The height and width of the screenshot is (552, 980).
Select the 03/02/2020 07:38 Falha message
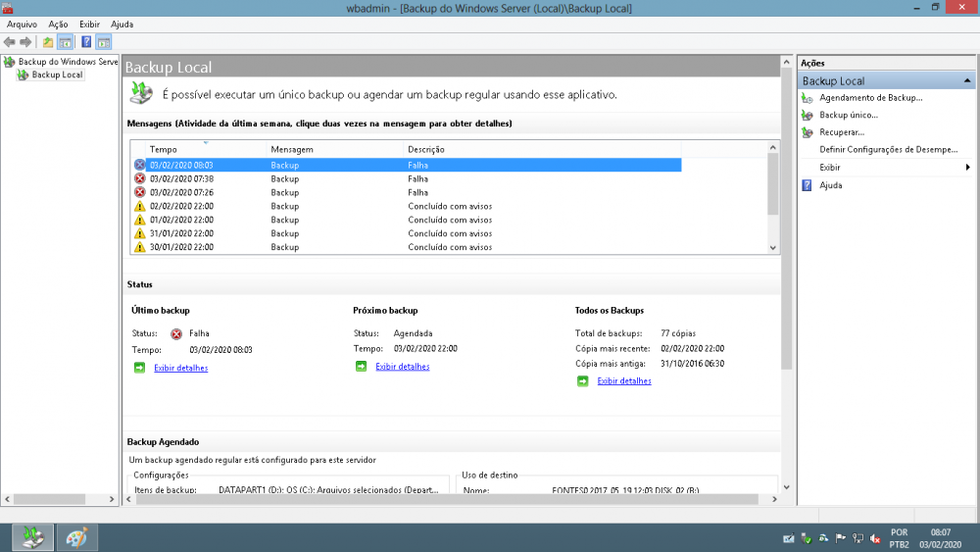coord(408,178)
